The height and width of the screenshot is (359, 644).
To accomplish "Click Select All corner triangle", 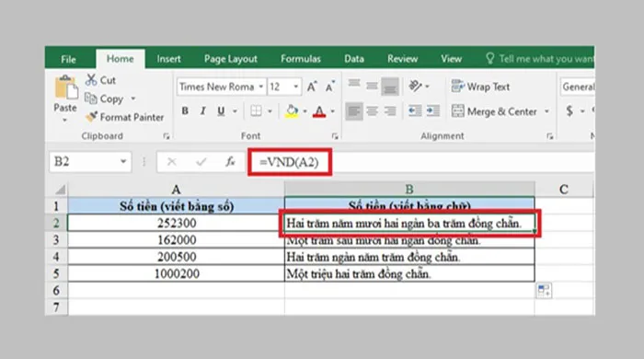I will point(61,190).
